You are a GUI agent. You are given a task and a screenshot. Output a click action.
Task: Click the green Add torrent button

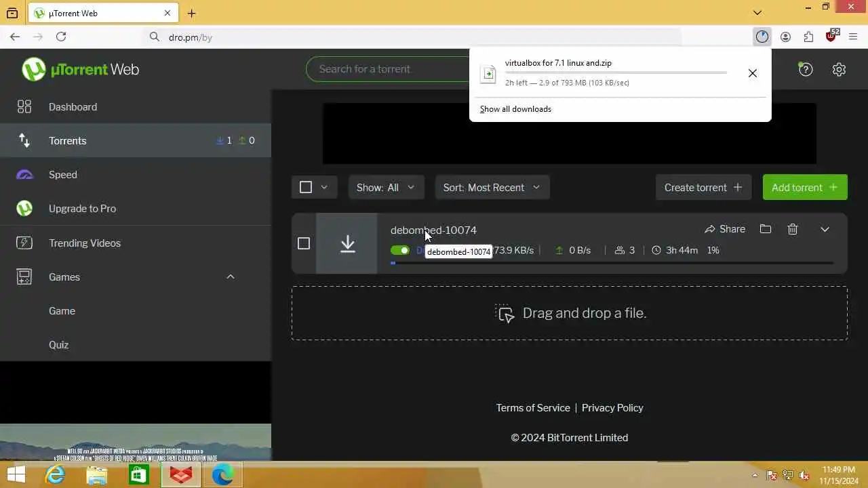click(x=805, y=188)
